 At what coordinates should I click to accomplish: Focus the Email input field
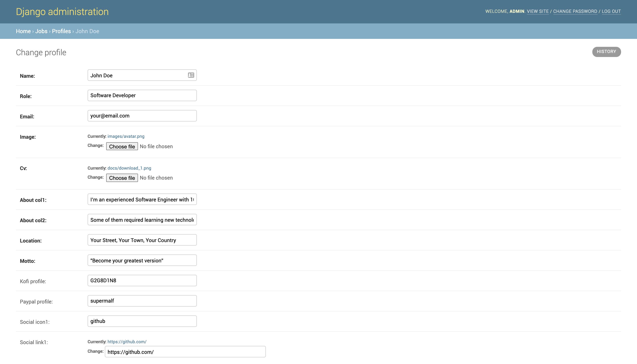[142, 116]
